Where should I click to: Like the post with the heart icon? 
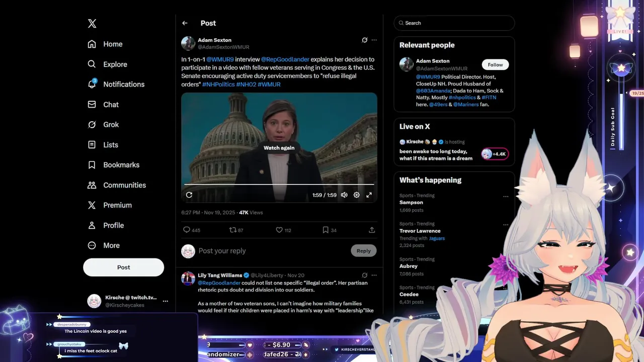click(x=283, y=230)
